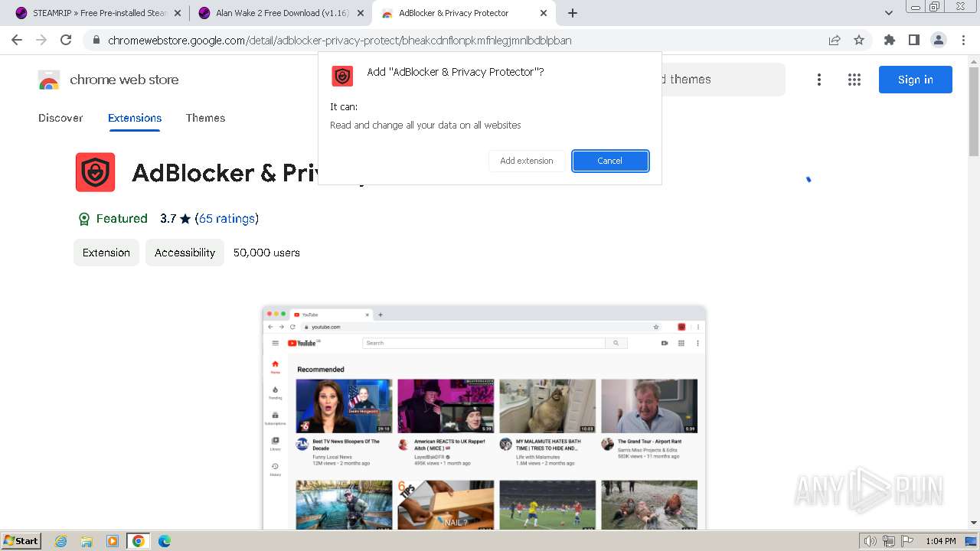Click the 50,000 users text
980x551 pixels.
coord(266,253)
